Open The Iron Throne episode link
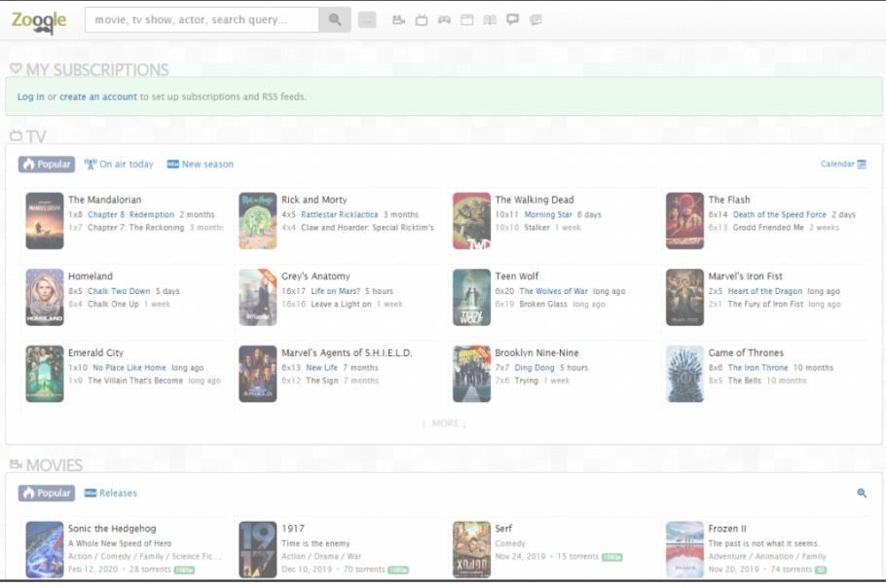The height and width of the screenshot is (588, 886). click(757, 368)
